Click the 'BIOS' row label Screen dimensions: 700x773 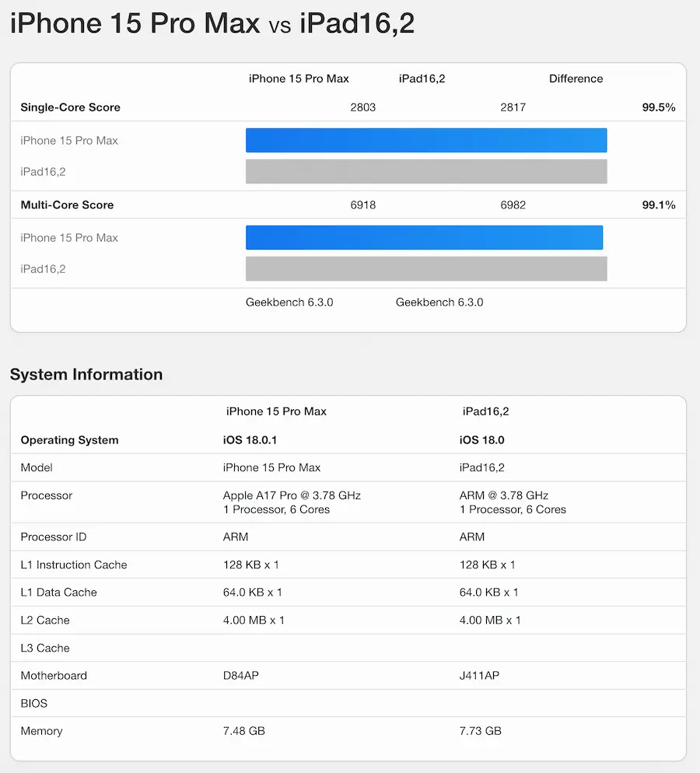pyautogui.click(x=34, y=704)
